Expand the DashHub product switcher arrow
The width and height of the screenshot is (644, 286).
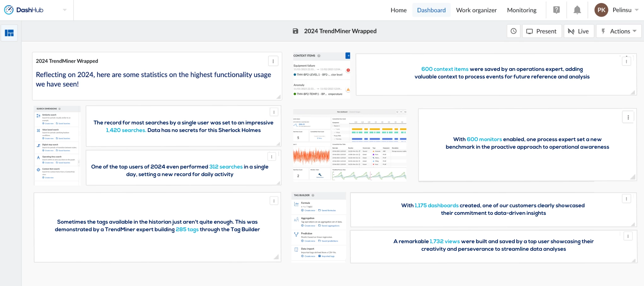click(x=65, y=10)
